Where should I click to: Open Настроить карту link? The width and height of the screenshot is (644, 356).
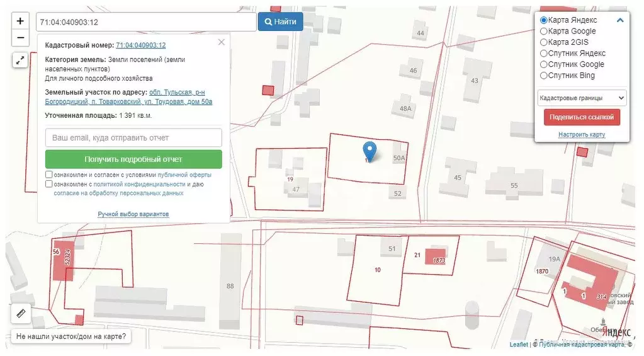coord(582,135)
